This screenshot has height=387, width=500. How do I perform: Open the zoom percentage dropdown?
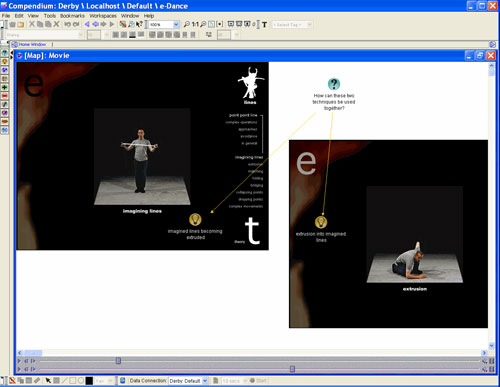(x=176, y=24)
